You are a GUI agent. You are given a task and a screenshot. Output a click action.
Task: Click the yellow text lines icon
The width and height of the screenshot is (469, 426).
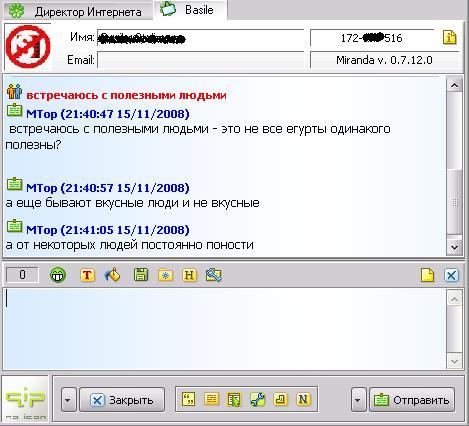click(211, 399)
